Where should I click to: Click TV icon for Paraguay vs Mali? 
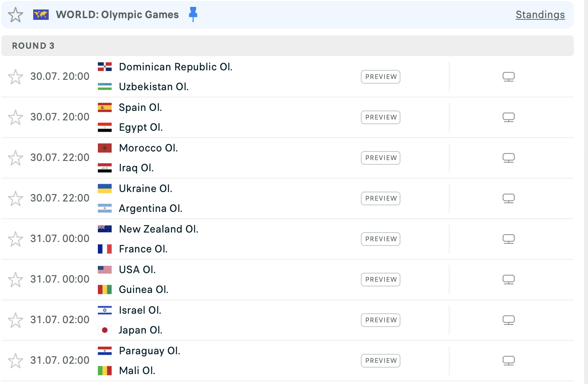tap(509, 361)
